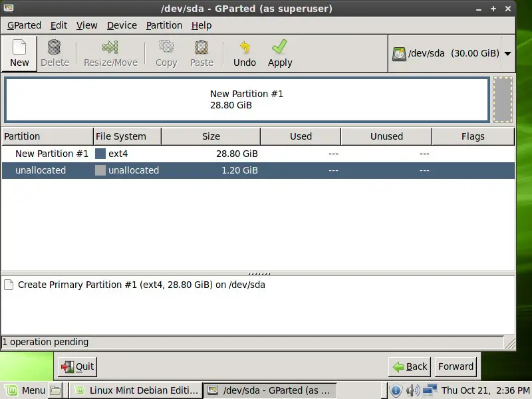
Task: Sort by the Size column header
Action: 211,136
